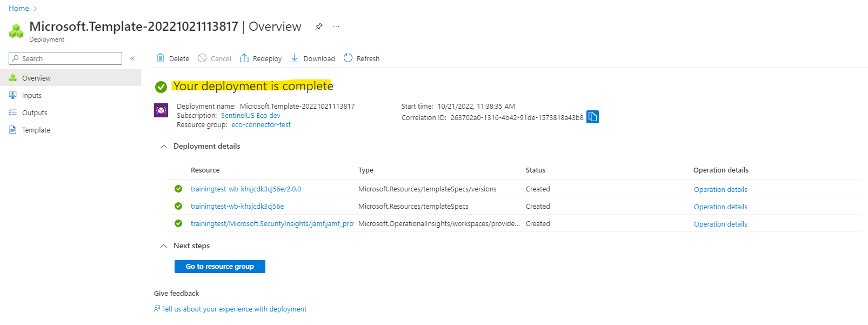Screen dimensions: 868x325
Task: Click the Correlation ID value text
Action: [x=517, y=117]
